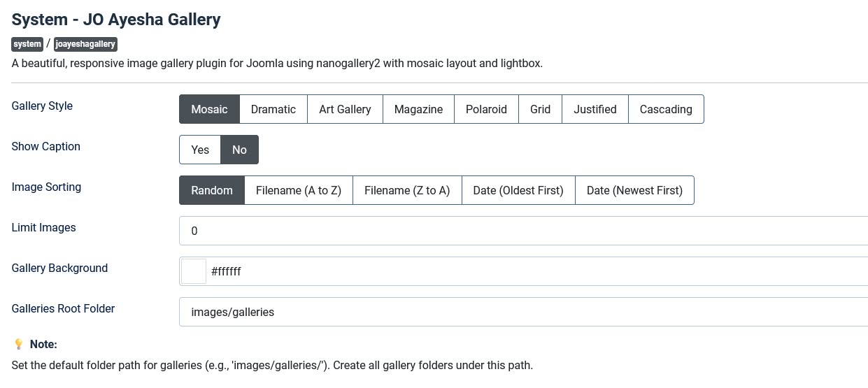868x388 pixels.
Task: Click the 'Gallery Background' label
Action: 59,268
